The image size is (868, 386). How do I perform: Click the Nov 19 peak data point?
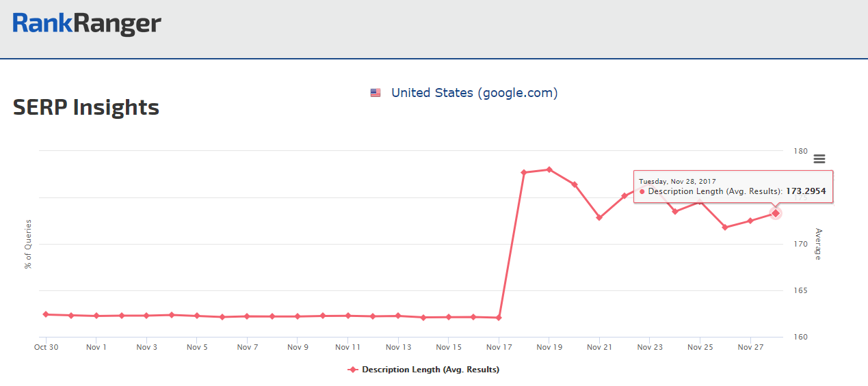pos(549,169)
